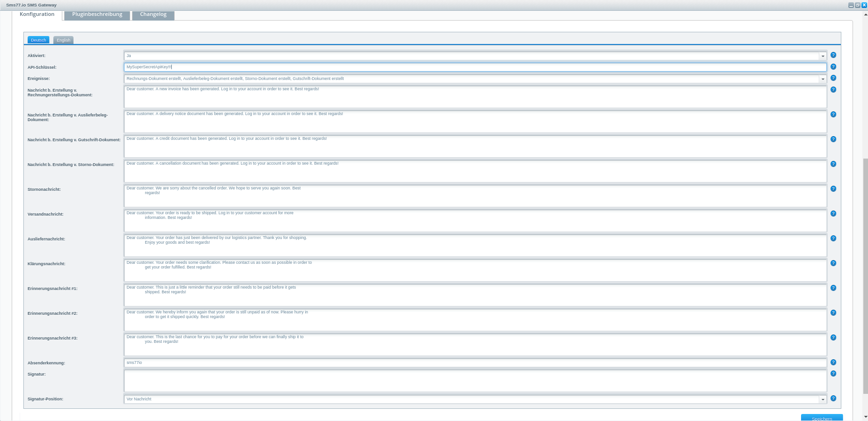
Task: Click into the empty Signatur textarea
Action: [x=475, y=381]
